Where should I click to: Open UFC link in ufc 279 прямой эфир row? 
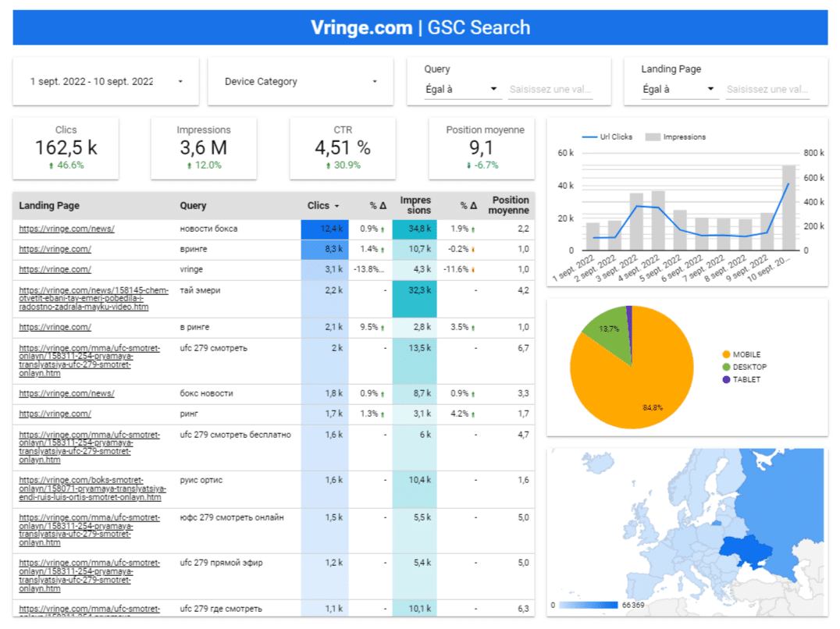(90, 575)
